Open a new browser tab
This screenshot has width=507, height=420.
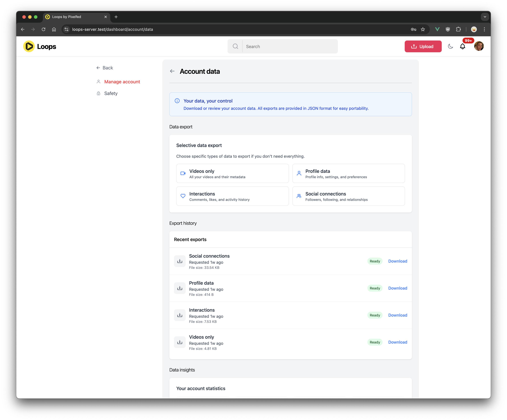pos(116,17)
